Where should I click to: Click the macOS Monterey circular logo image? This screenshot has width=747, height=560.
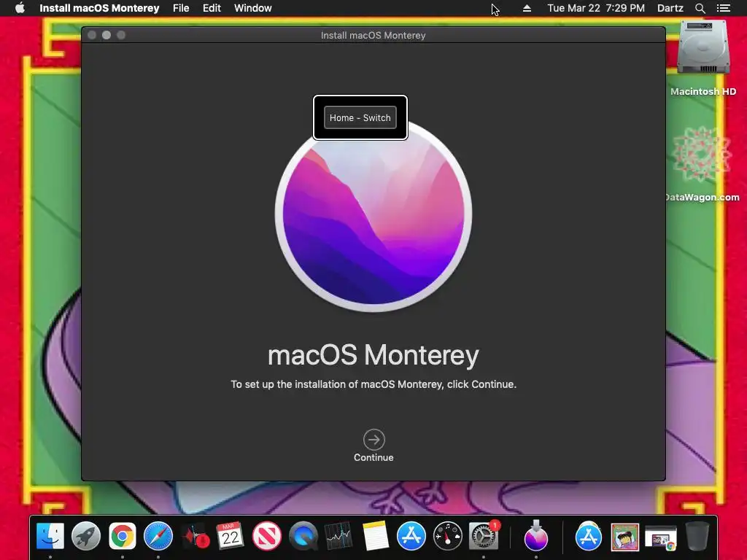373,214
